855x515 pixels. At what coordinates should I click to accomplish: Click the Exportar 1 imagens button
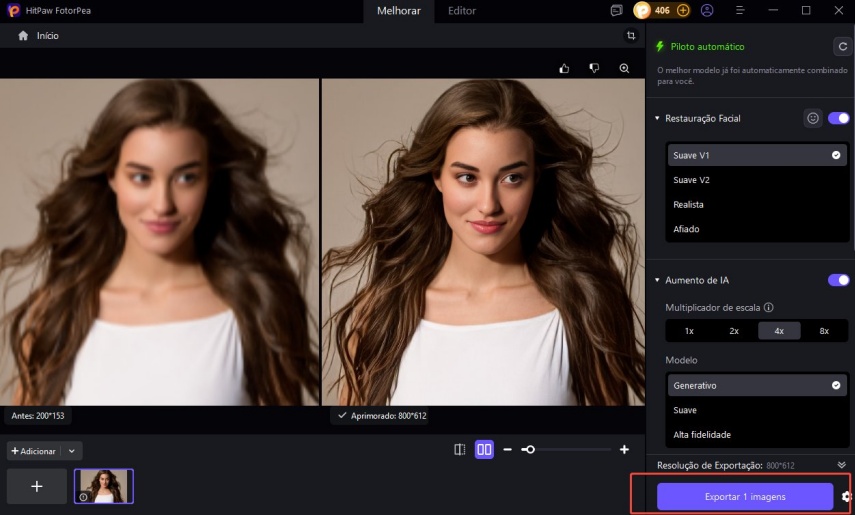(744, 496)
